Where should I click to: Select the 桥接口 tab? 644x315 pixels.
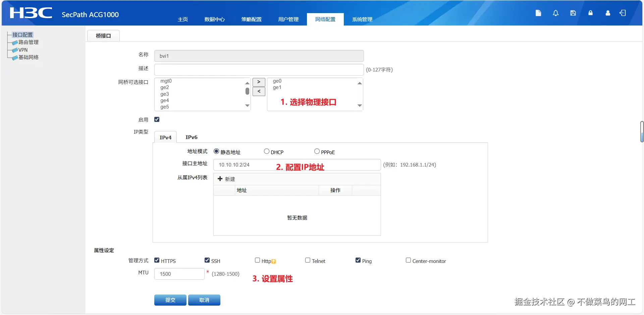(103, 36)
